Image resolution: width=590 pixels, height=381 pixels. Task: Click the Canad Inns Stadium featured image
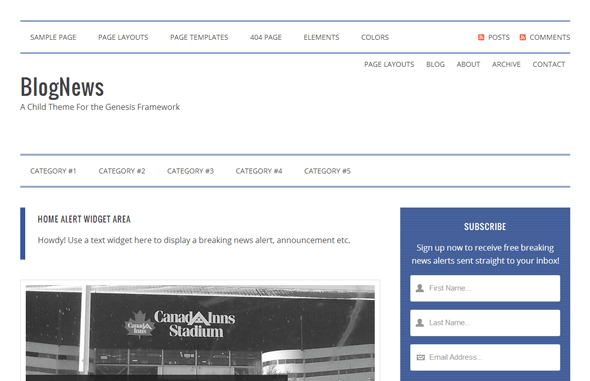point(200,332)
